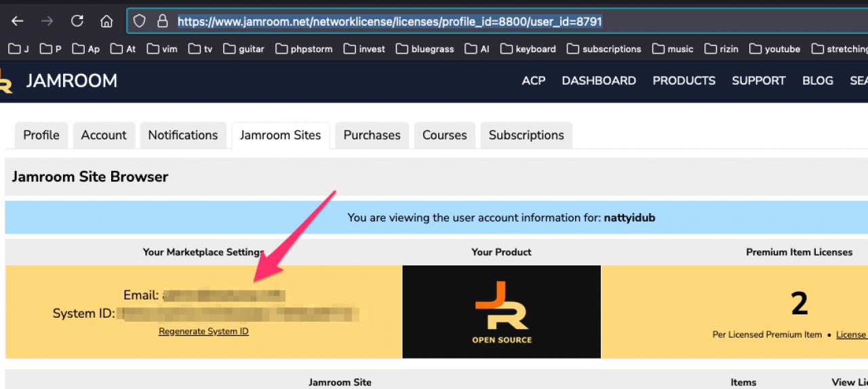Screen dimensions: 868x389
Task: Open the AI bookmarks folder
Action: pos(477,49)
